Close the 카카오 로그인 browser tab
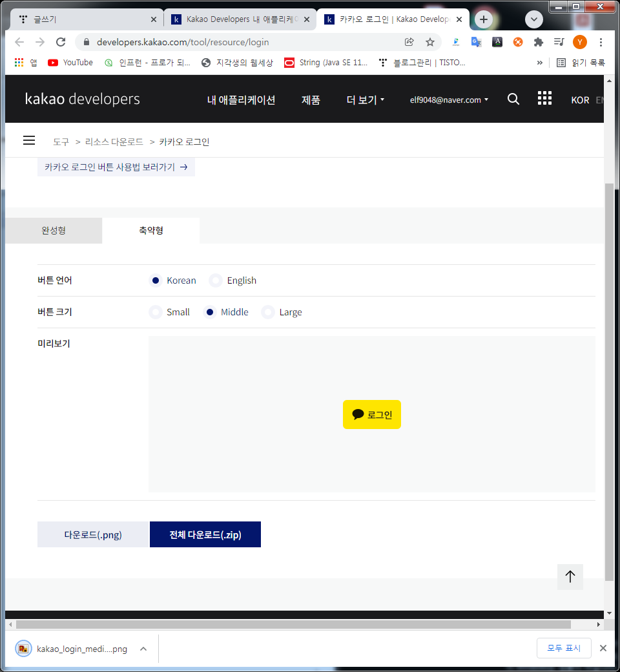 (459, 19)
